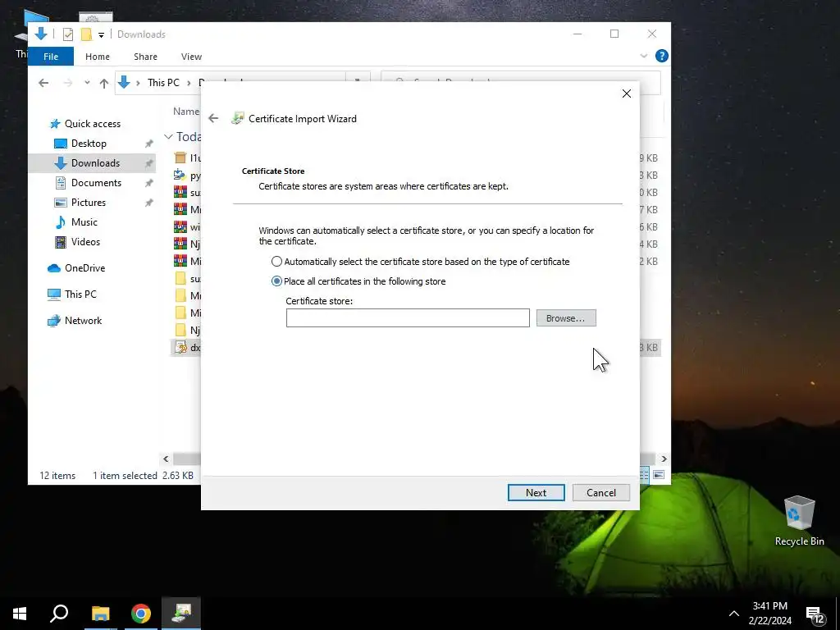The width and height of the screenshot is (840, 630).
Task: Cancel the Certificate Import Wizard
Action: click(x=600, y=492)
